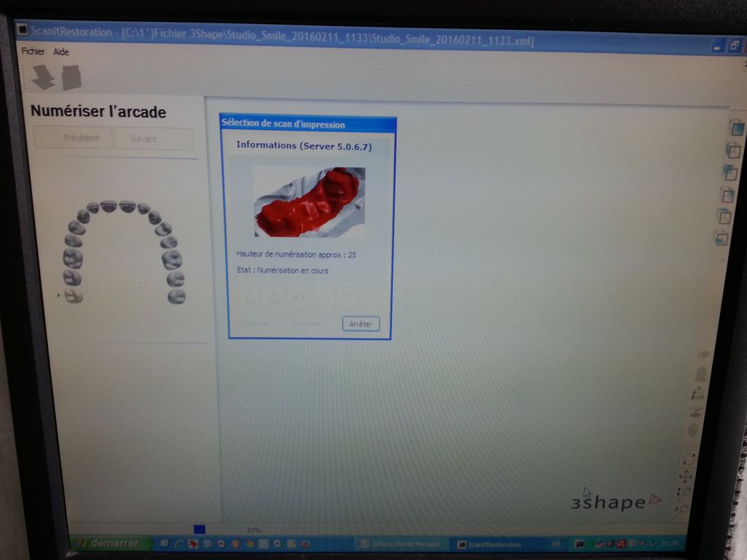Image resolution: width=747 pixels, height=560 pixels.
Task: Click the downward arrow toolbar icon
Action: pyautogui.click(x=43, y=77)
